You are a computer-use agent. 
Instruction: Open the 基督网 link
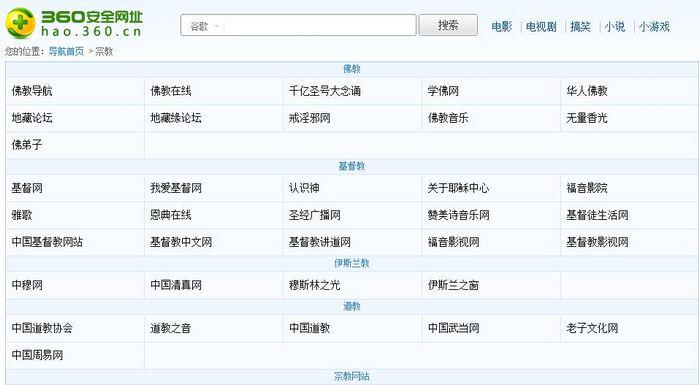(27, 188)
